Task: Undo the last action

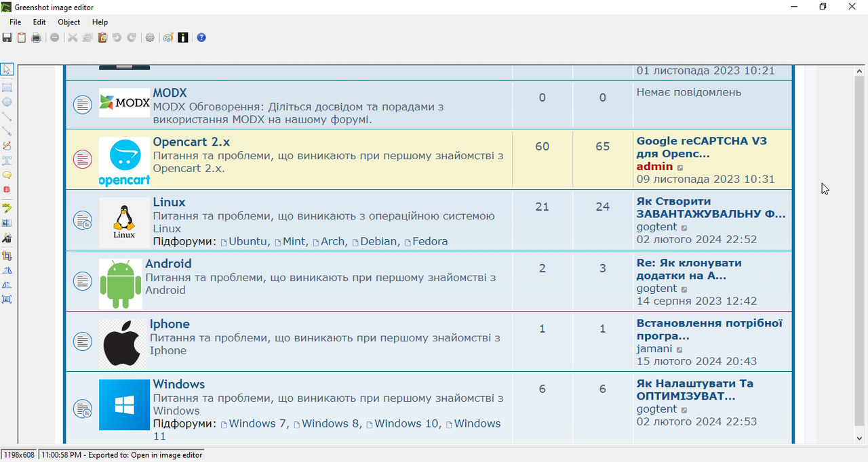Action: (117, 38)
